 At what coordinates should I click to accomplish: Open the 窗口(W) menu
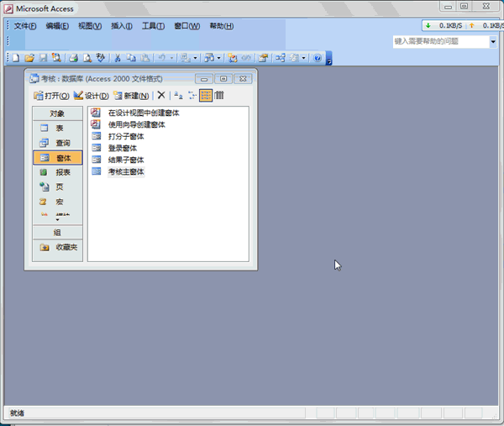pos(187,26)
